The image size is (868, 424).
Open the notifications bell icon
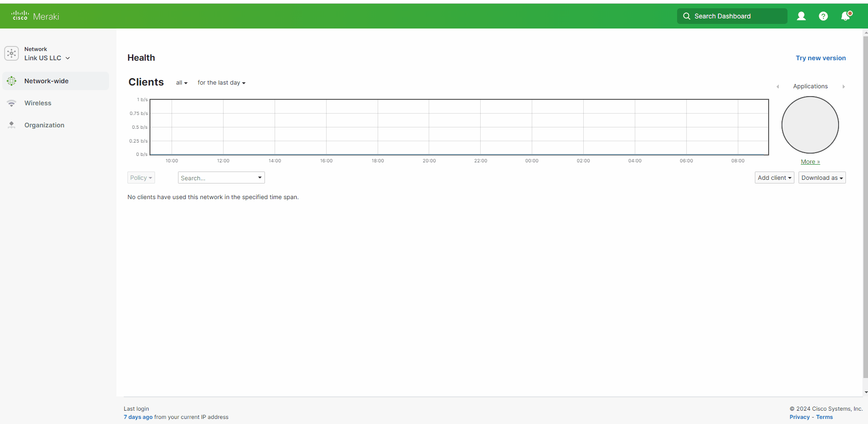845,16
